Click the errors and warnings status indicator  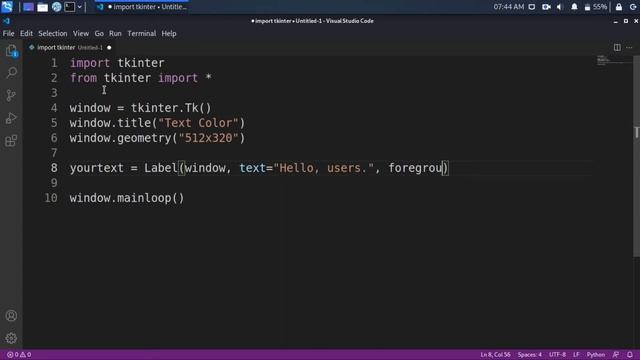tap(19, 355)
